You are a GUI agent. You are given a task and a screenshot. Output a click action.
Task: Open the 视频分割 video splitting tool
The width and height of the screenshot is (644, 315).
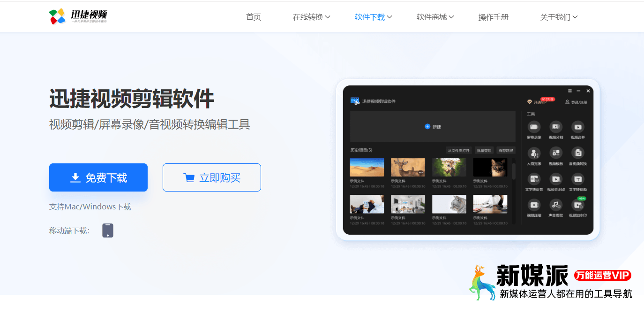click(555, 128)
